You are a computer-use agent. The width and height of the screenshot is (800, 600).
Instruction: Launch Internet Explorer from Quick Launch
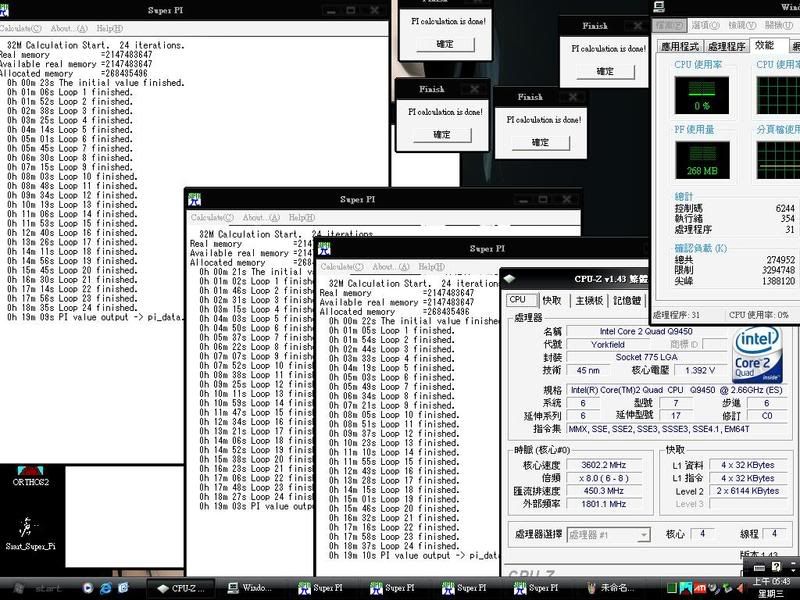pos(106,588)
